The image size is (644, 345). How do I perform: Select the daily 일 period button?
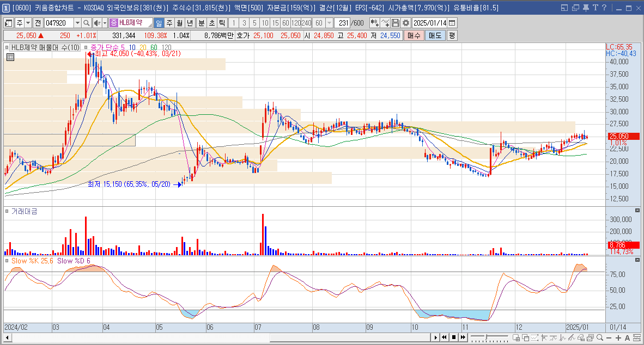tap(159, 23)
